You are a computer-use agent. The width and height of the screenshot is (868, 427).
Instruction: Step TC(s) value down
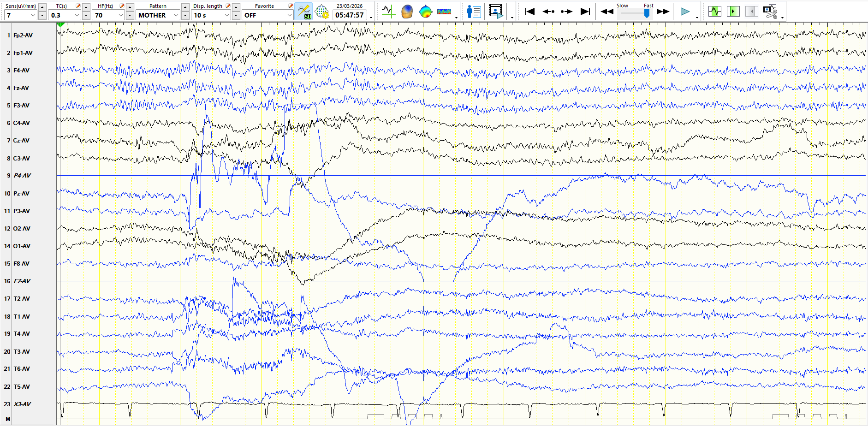86,15
